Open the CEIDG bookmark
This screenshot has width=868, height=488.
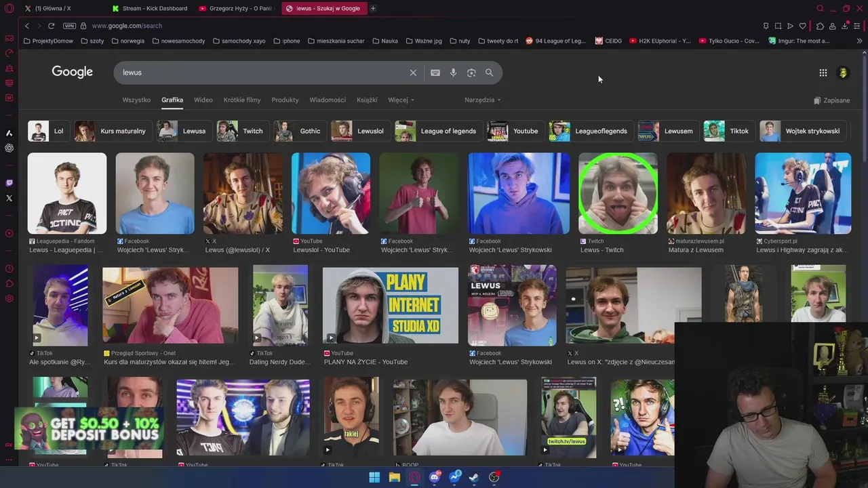tap(608, 41)
